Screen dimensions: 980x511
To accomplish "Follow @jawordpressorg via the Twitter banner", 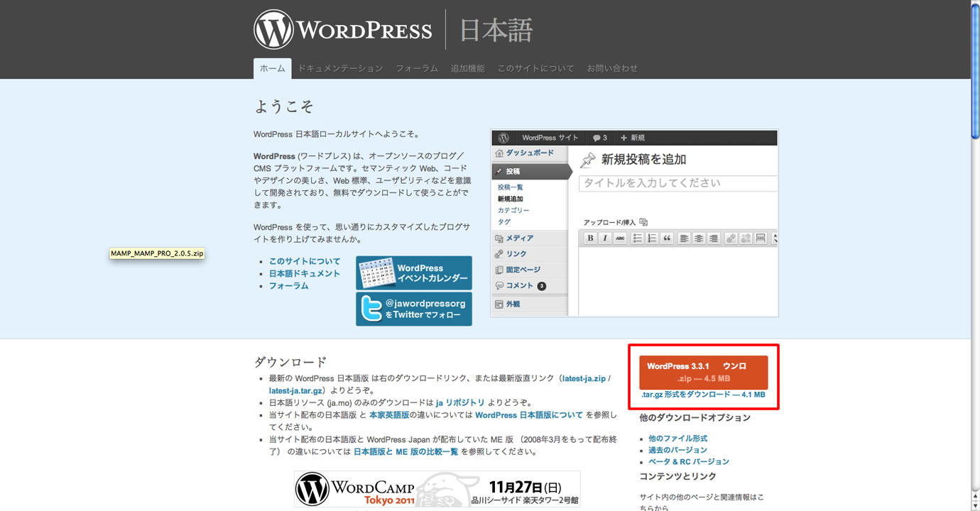I will [x=414, y=309].
